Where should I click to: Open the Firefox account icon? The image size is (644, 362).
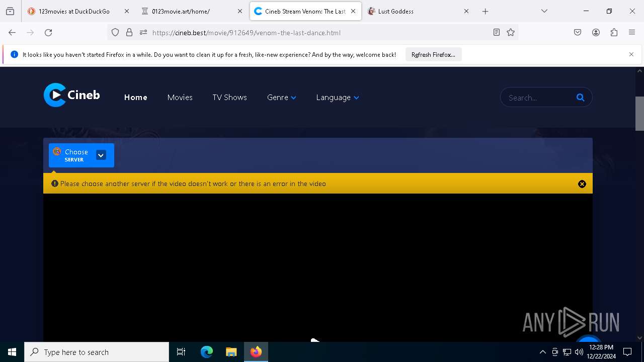596,33
